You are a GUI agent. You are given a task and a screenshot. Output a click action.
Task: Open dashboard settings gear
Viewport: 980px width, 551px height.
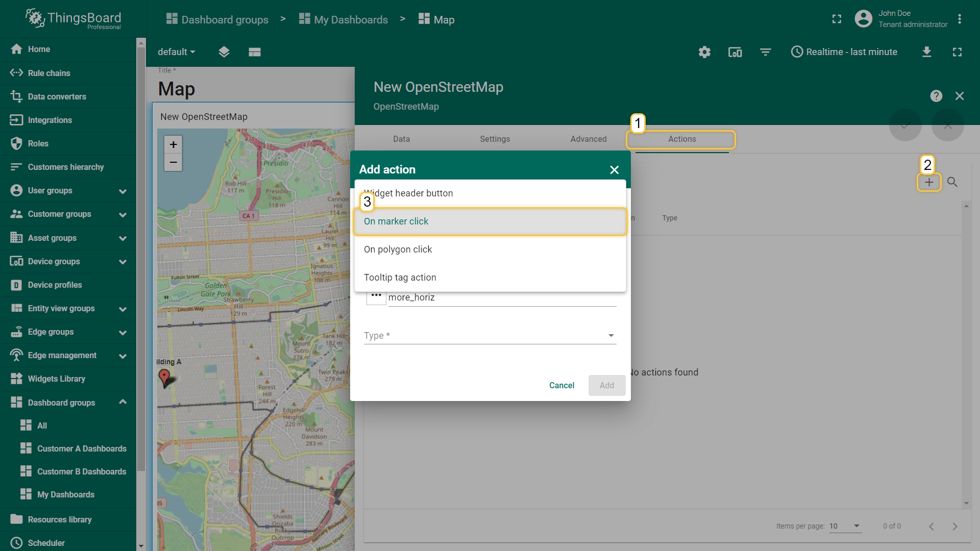(704, 52)
